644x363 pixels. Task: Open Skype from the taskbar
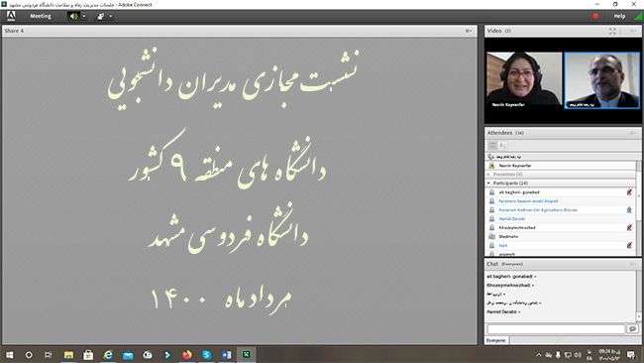click(207, 354)
